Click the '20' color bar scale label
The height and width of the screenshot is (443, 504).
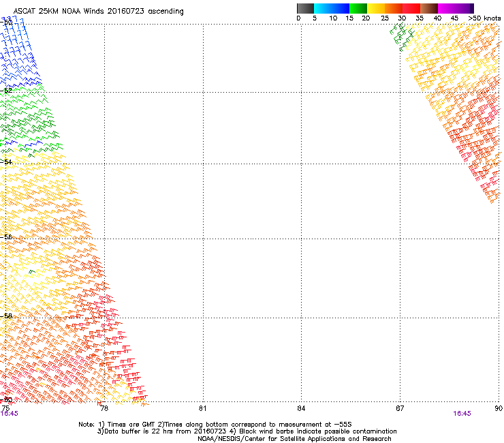(x=366, y=18)
